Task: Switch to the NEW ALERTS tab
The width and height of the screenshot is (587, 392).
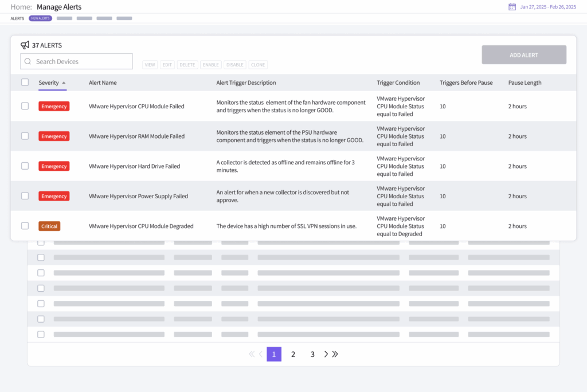Action: (40, 18)
